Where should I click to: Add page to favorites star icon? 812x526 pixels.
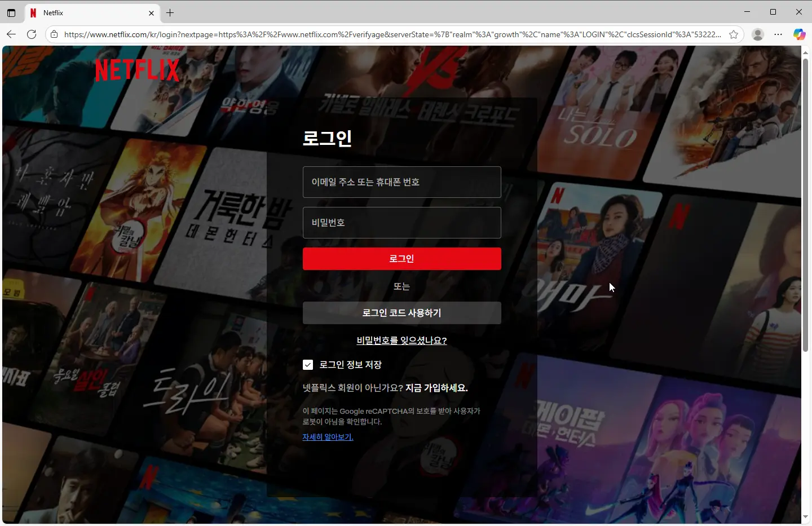pyautogui.click(x=734, y=34)
